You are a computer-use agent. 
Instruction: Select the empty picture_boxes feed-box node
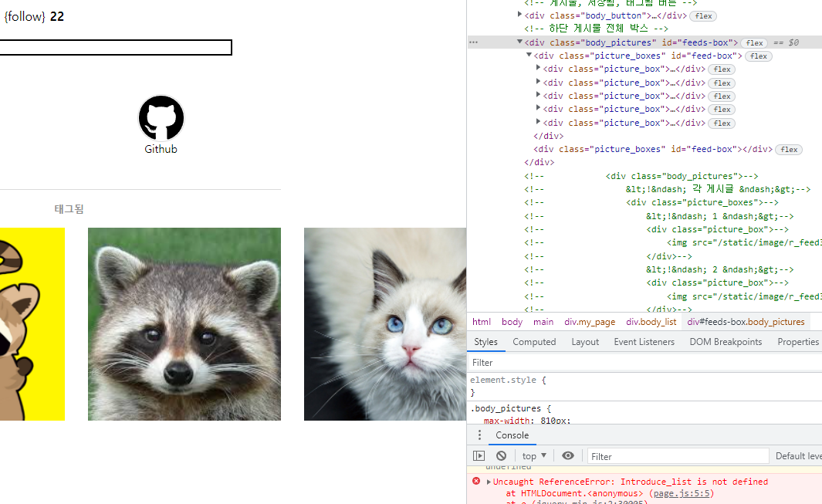(x=653, y=150)
